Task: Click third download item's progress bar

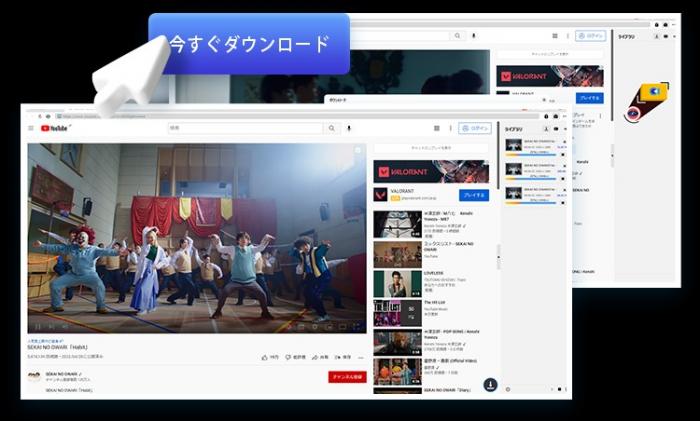Action: point(531,203)
